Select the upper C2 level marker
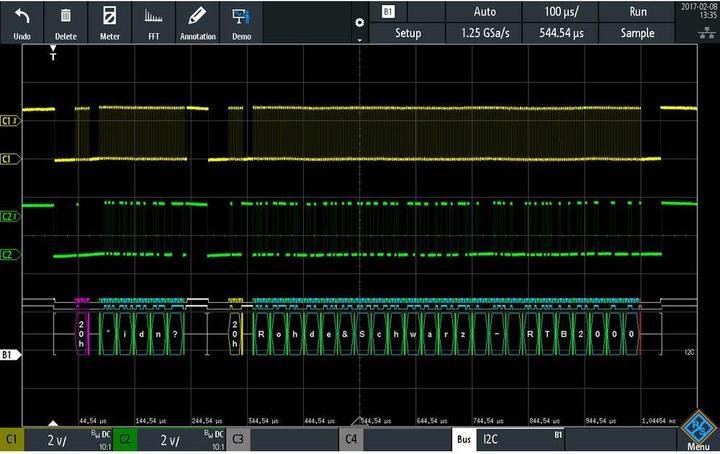 pyautogui.click(x=10, y=216)
